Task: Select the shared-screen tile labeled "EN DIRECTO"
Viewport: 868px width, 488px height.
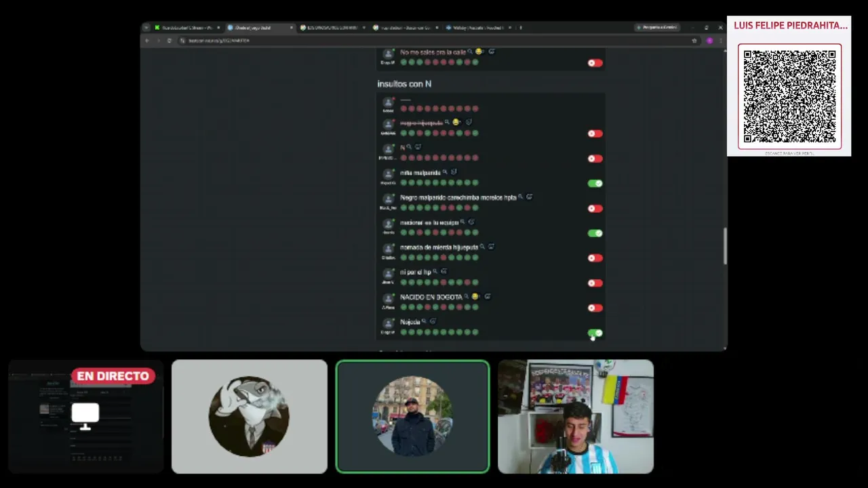Action: click(85, 416)
